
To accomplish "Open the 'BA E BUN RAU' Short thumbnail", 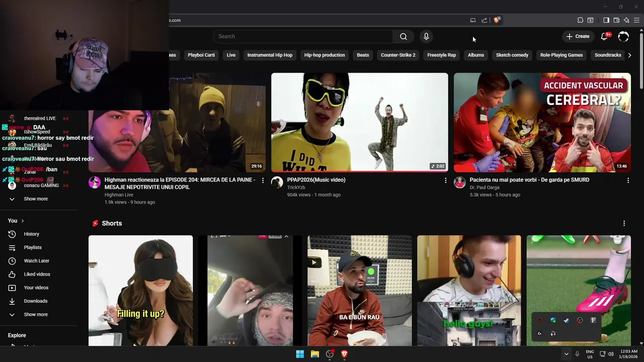I will pos(360,291).
